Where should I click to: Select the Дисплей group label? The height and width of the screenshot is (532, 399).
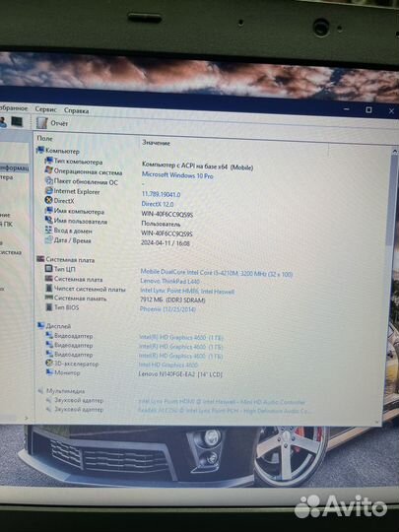(58, 326)
